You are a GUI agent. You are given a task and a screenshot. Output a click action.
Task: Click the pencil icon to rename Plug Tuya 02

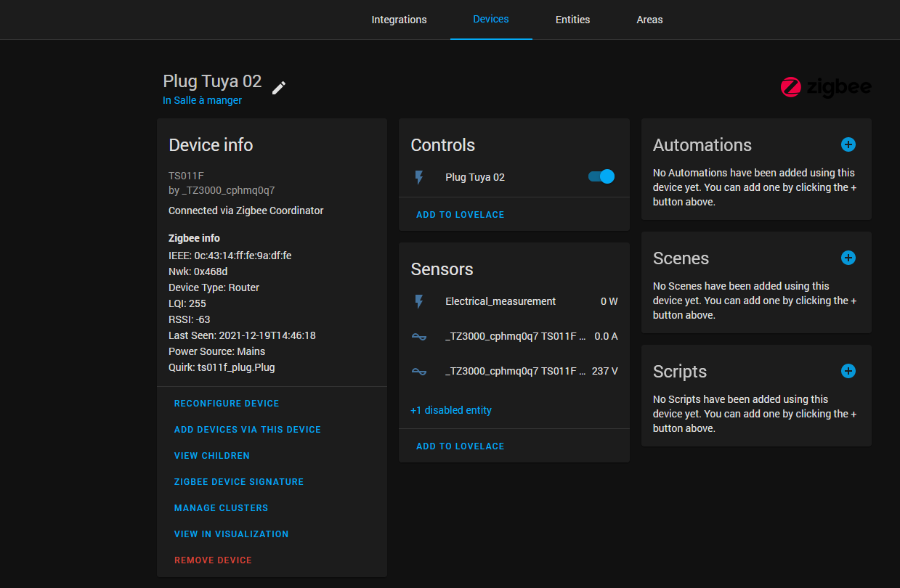(279, 88)
